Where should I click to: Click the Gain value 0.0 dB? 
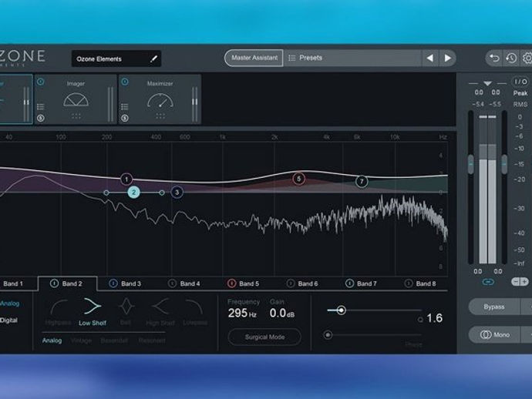(282, 313)
